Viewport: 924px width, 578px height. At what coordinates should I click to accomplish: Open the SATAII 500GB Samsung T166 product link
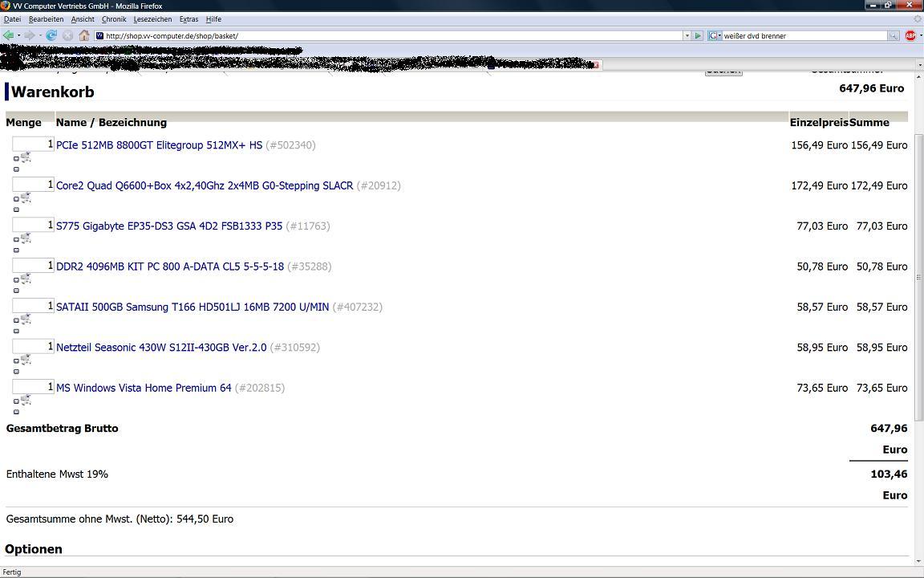pyautogui.click(x=192, y=307)
